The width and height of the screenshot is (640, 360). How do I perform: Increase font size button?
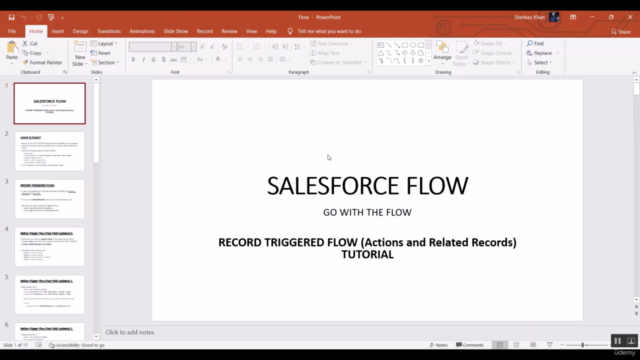point(202,47)
